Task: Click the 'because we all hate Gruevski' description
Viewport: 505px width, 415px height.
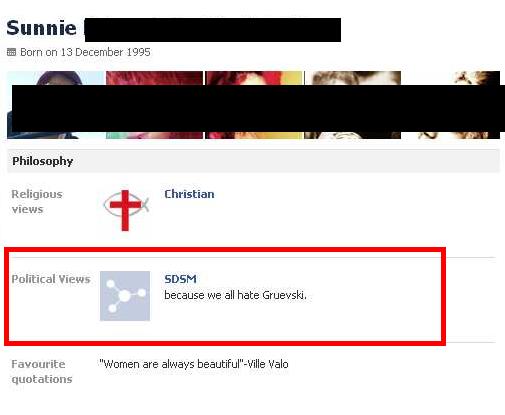Action: coord(235,295)
